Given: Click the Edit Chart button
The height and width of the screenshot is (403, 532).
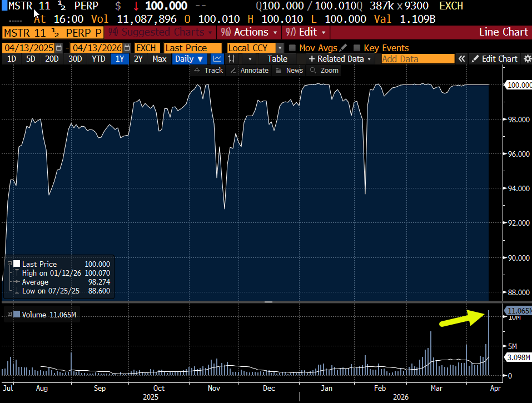Looking at the screenshot, I should (x=495, y=59).
